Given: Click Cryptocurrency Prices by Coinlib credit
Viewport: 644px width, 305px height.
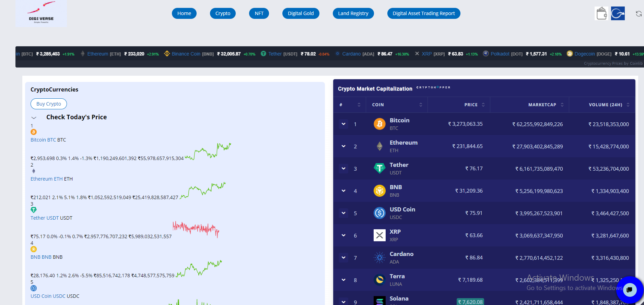Looking at the screenshot, I should (613, 63).
